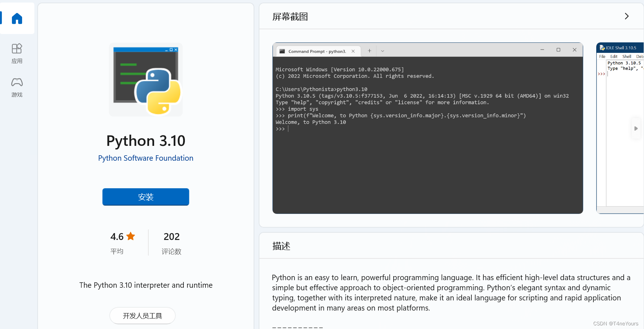The width and height of the screenshot is (644, 329).
Task: Open the Edit menu in the IDLE Shell screenshot
Action: click(x=614, y=56)
